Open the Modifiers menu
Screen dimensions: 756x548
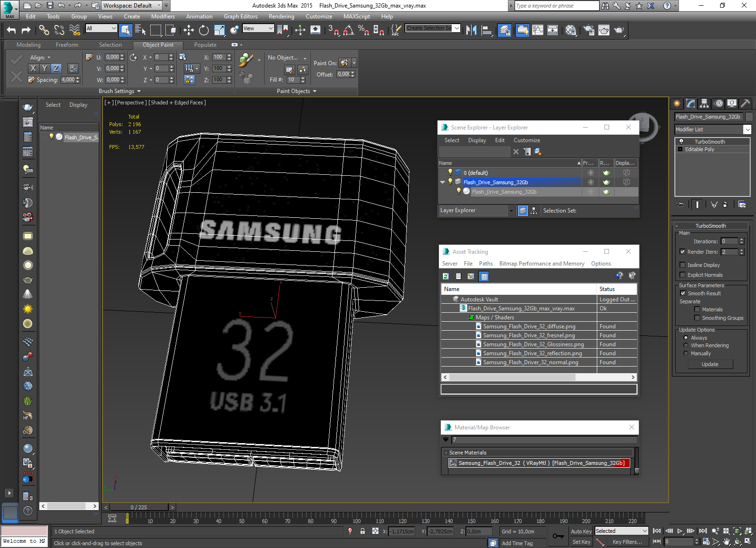pyautogui.click(x=163, y=17)
